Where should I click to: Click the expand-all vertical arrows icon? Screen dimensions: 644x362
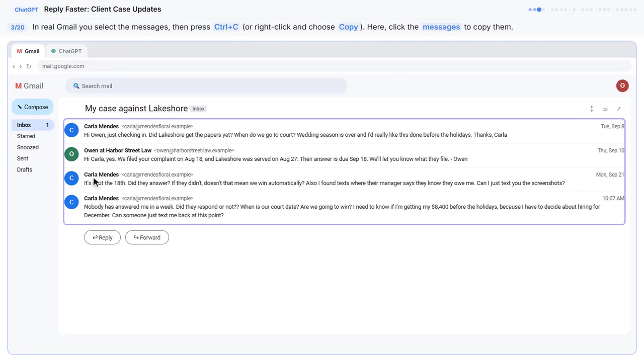click(592, 109)
